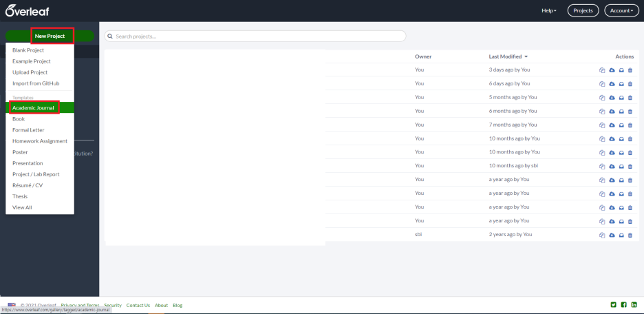Image resolution: width=644 pixels, height=314 pixels.
Task: Open Overleaf's Facebook page from footer icon
Action: click(x=624, y=304)
